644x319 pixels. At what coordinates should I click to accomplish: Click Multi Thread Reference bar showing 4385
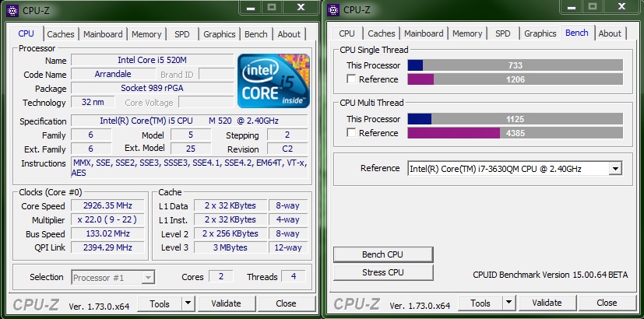point(515,133)
